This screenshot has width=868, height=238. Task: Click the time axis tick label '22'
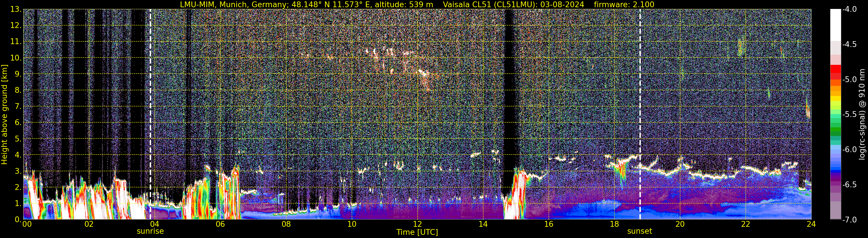pyautogui.click(x=746, y=224)
